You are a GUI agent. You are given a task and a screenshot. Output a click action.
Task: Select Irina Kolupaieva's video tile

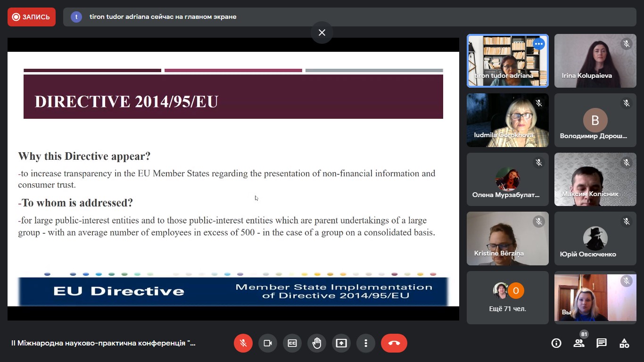[595, 61]
